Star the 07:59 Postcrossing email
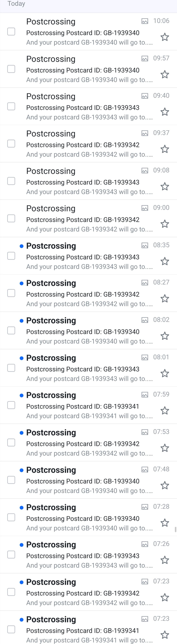Image resolution: width=177 pixels, height=644 pixels. (165, 411)
